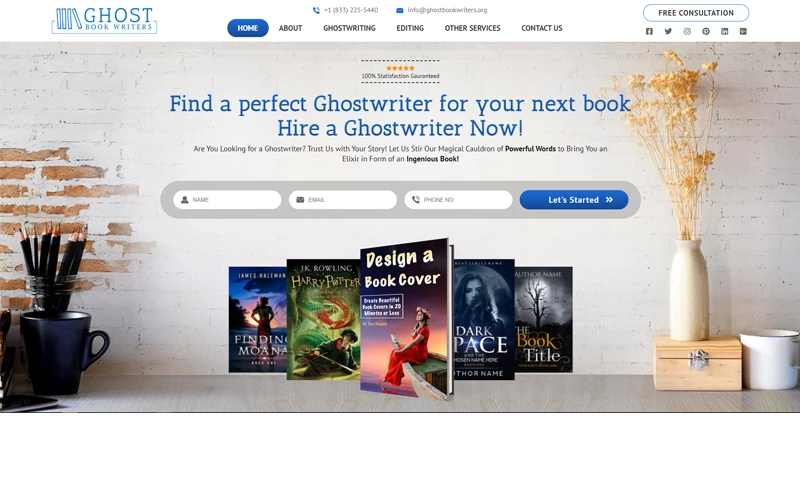Submit with the Let's Started button
This screenshot has height=480, width=800.
point(574,199)
